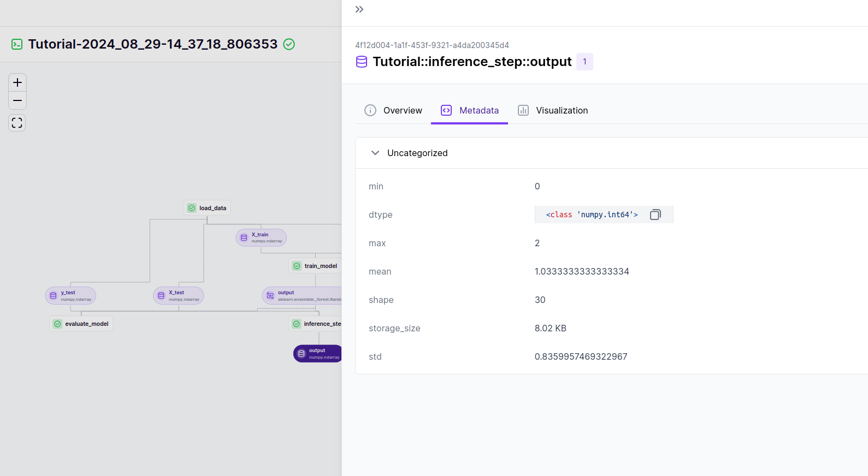868x476 pixels.
Task: Fit pipeline graph to view
Action: (17, 123)
